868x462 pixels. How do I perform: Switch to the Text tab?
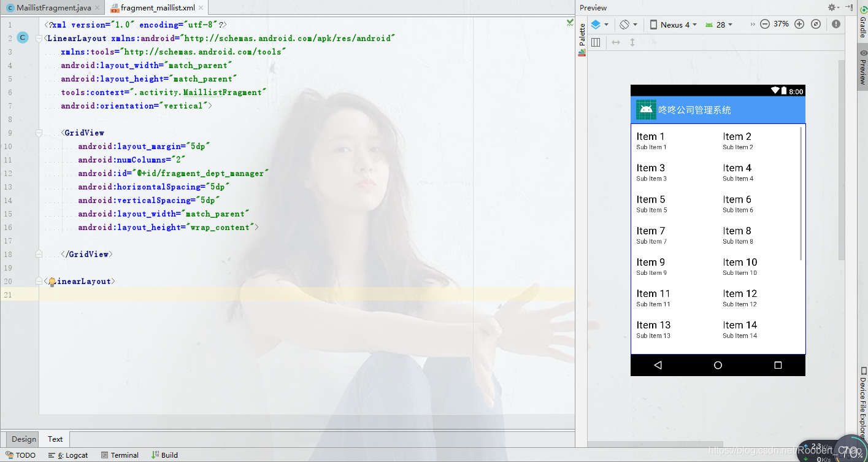click(55, 439)
